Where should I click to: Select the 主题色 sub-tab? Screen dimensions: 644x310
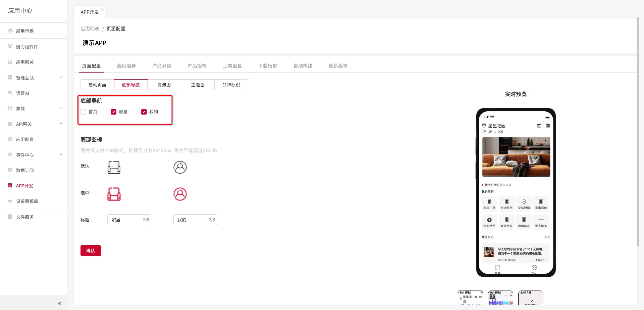point(198,85)
